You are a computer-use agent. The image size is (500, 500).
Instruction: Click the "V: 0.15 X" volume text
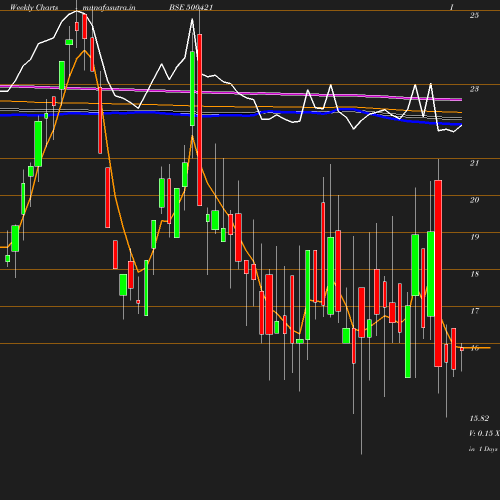pos(484,433)
